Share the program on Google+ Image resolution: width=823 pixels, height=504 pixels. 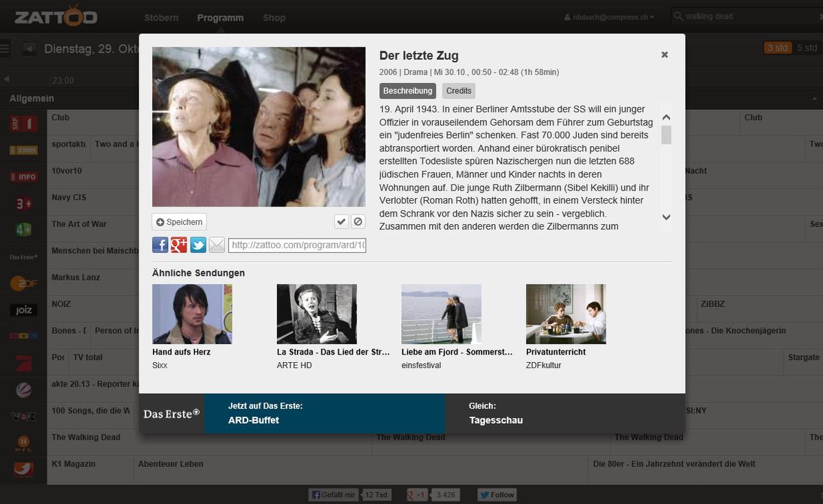tap(179, 245)
